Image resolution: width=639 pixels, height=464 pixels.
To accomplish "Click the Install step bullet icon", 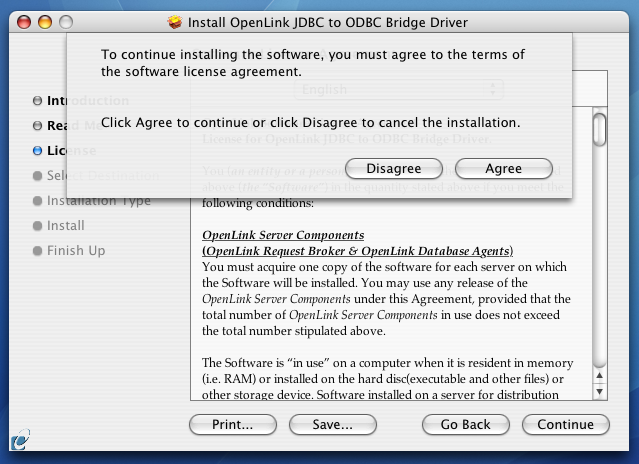I will pyautogui.click(x=37, y=226).
